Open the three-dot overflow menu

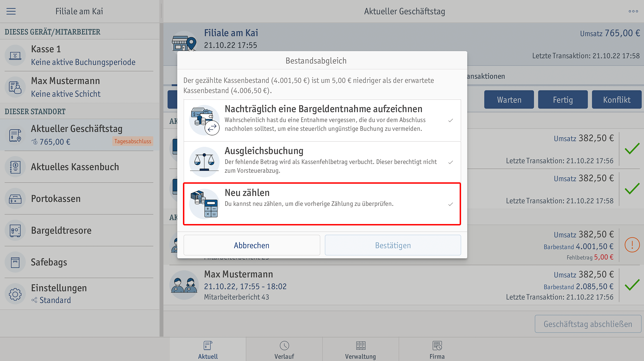click(633, 11)
